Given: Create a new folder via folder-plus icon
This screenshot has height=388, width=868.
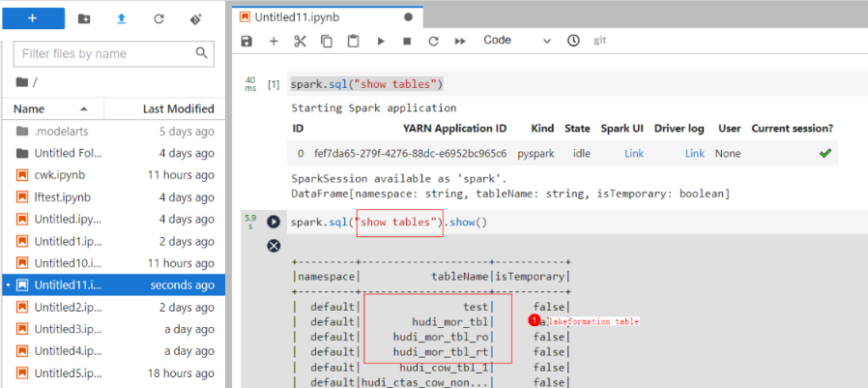Looking at the screenshot, I should 84,18.
